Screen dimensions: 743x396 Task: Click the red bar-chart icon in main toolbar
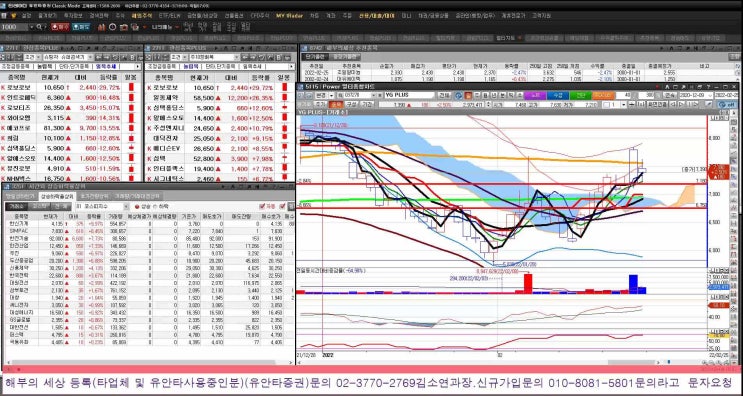click(101, 27)
